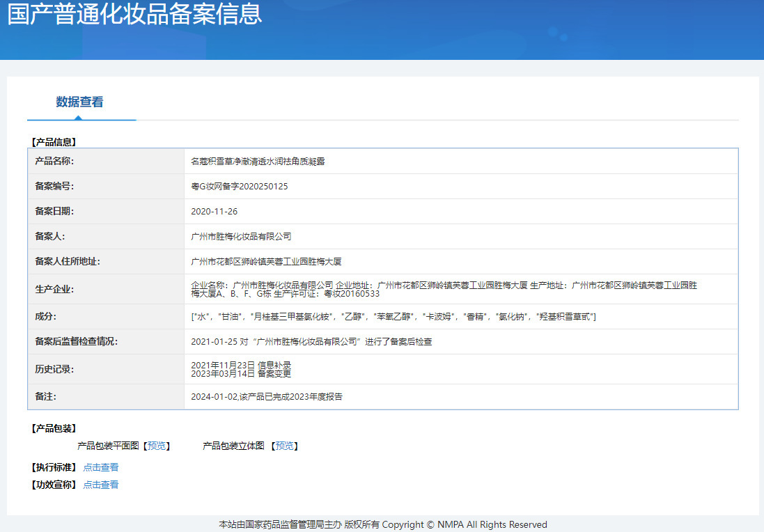Select the 历史记录 row label
Image resolution: width=764 pixels, height=532 pixels.
[x=54, y=369]
